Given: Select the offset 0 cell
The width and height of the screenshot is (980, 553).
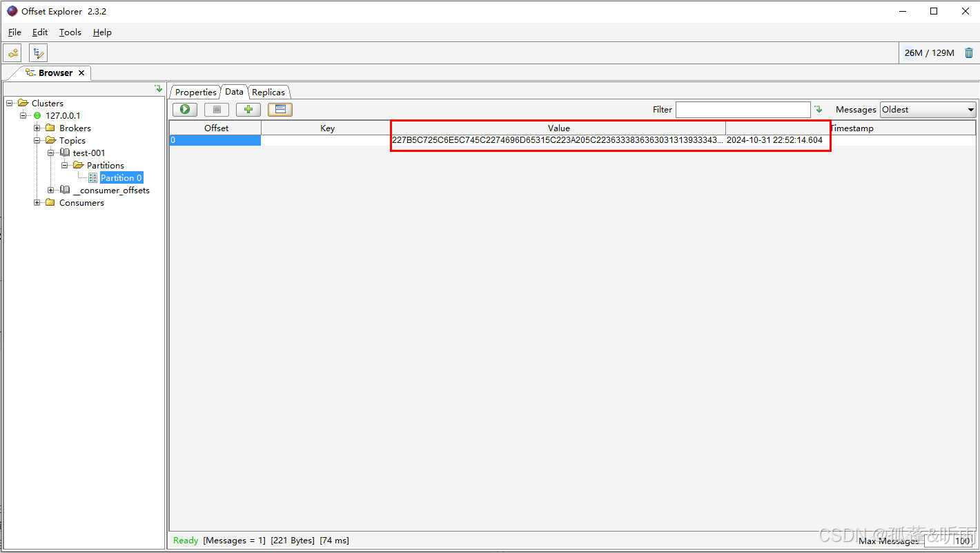Looking at the screenshot, I should [215, 140].
